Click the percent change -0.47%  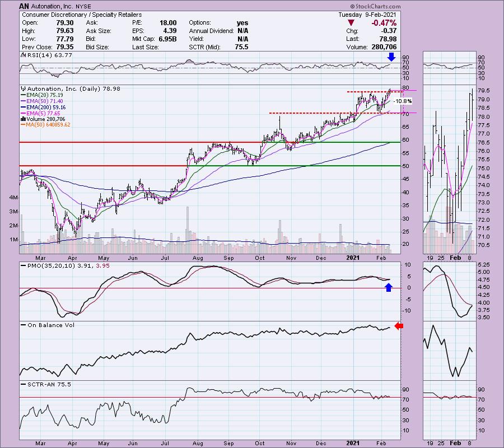click(x=384, y=23)
